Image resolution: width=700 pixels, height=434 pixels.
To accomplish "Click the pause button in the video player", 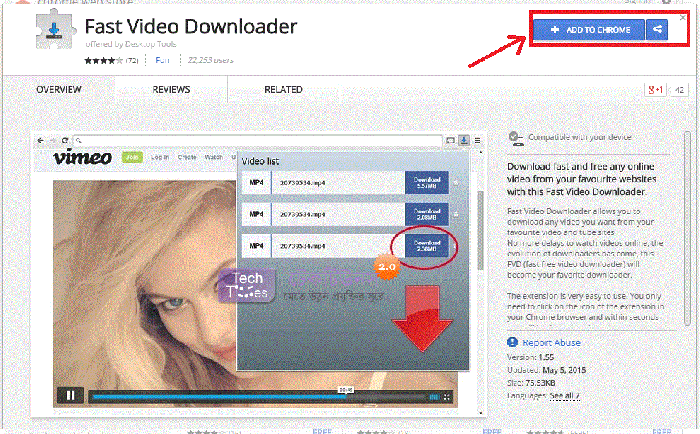I will 70,396.
